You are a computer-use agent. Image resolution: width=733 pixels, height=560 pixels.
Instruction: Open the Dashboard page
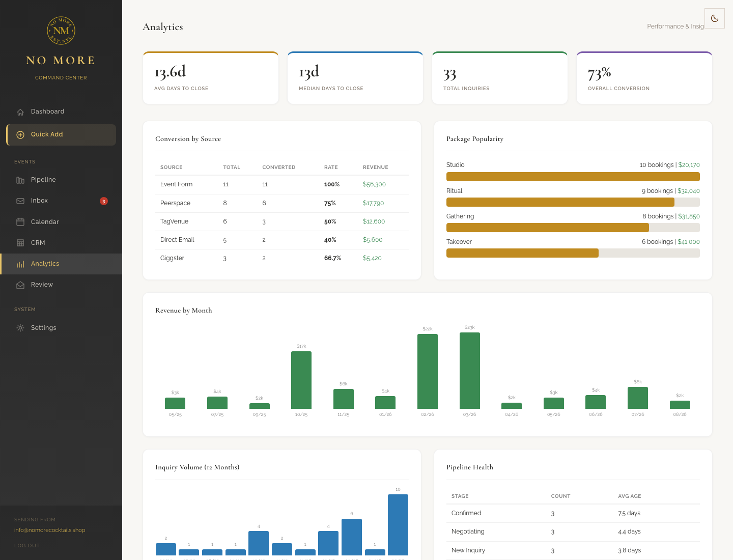point(61,111)
